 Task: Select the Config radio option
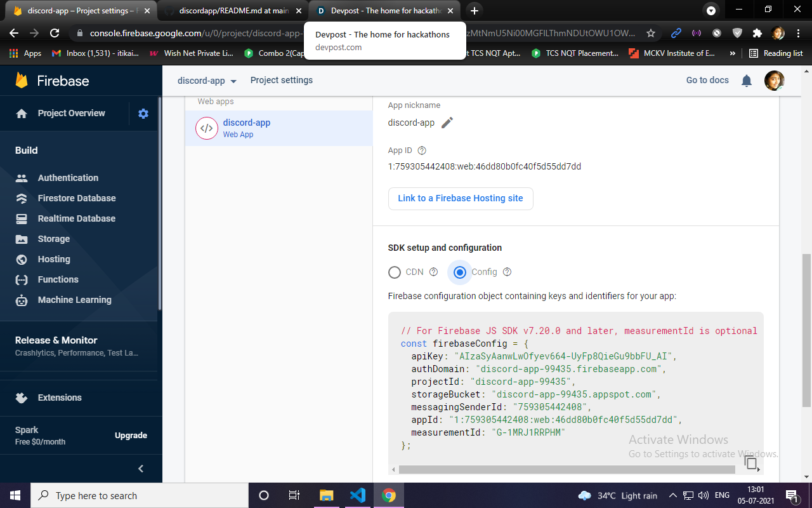[460, 272]
